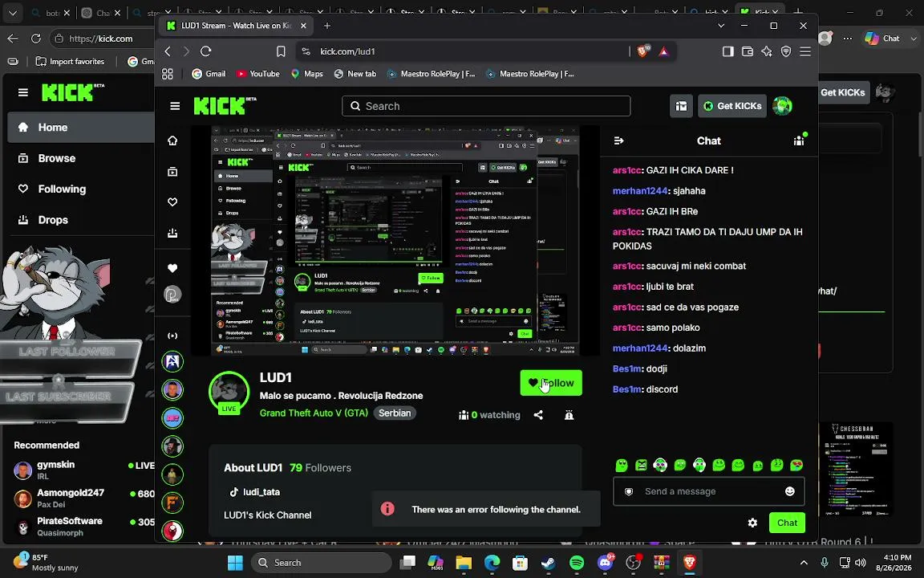The height and width of the screenshot is (578, 924).
Task: Open the user profile avatar in Kick header
Action: [783, 106]
